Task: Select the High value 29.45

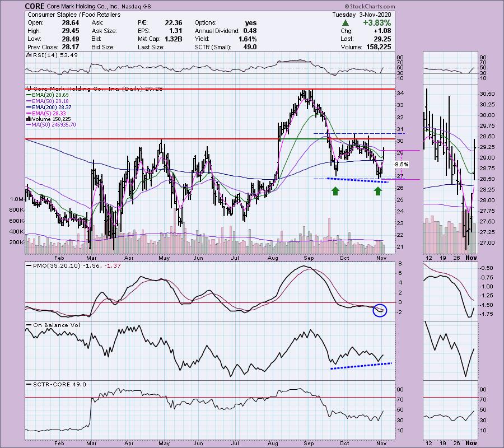Action: [x=70, y=31]
